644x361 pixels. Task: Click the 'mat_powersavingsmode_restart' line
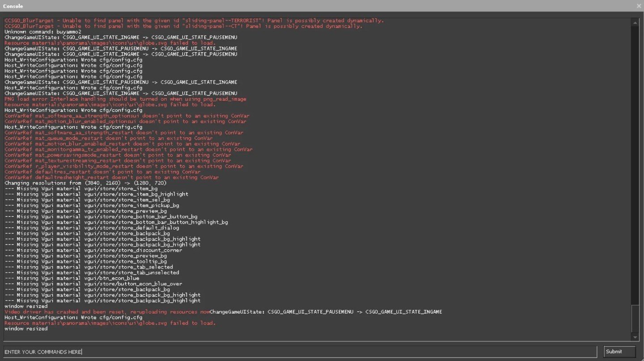(x=118, y=155)
